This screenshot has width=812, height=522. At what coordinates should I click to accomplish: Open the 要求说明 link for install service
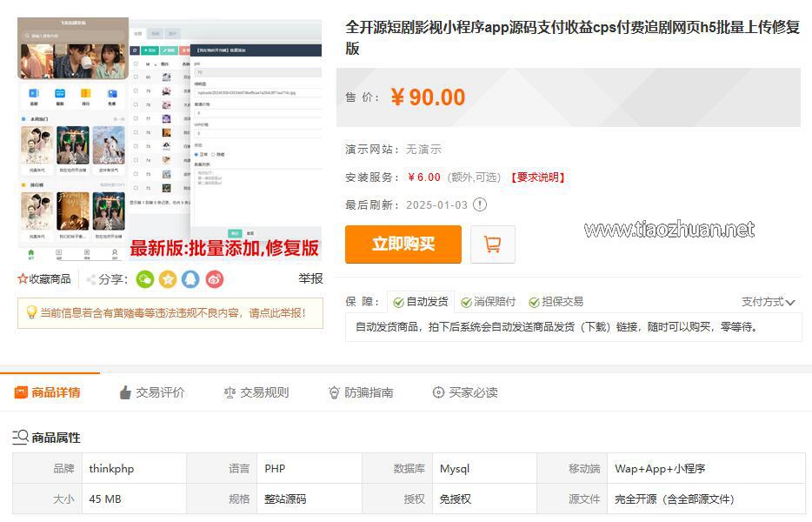click(537, 177)
